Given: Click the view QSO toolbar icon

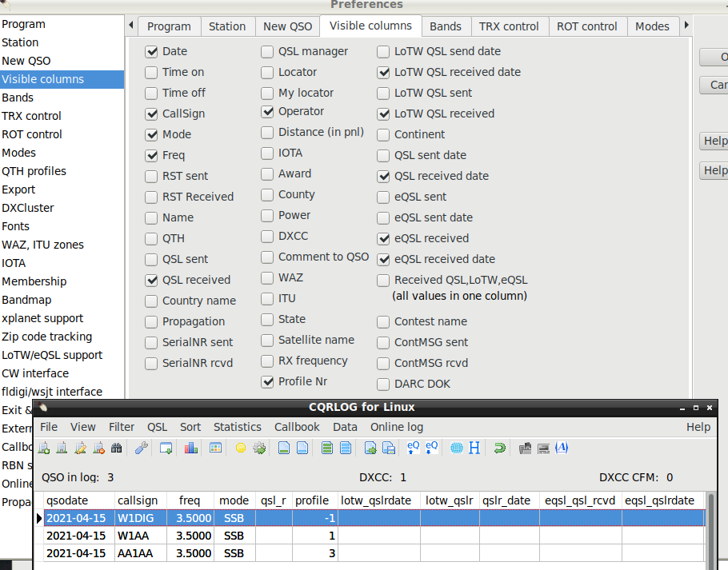Looking at the screenshot, I should [x=62, y=448].
